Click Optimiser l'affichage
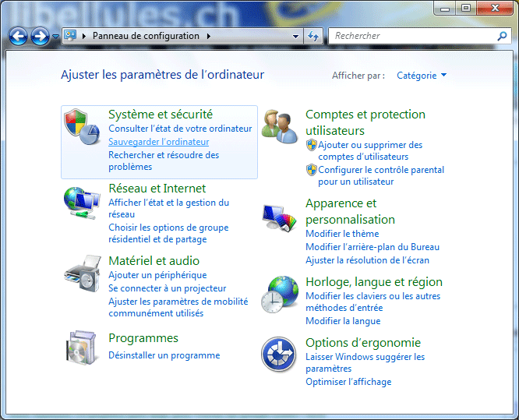Image resolution: width=519 pixels, height=420 pixels. (348, 382)
